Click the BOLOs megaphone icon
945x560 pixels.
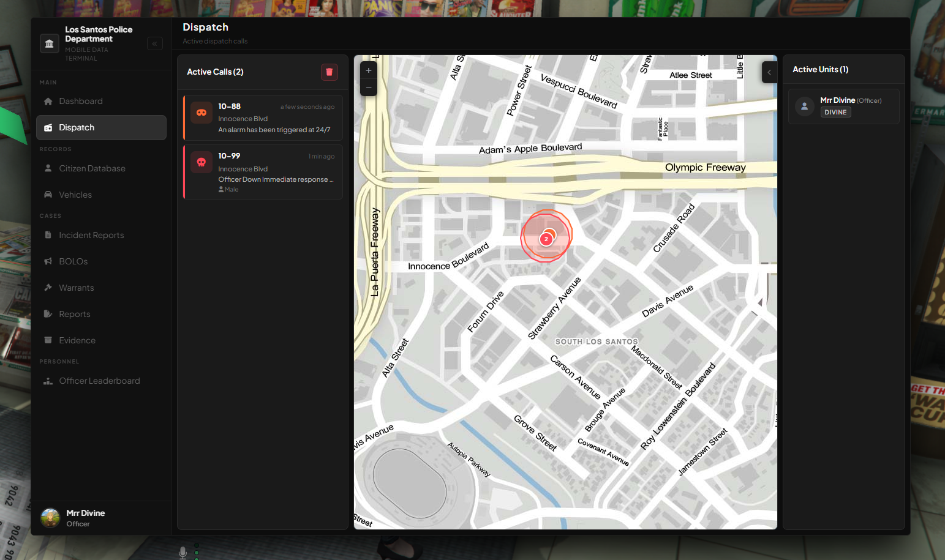[x=48, y=261]
